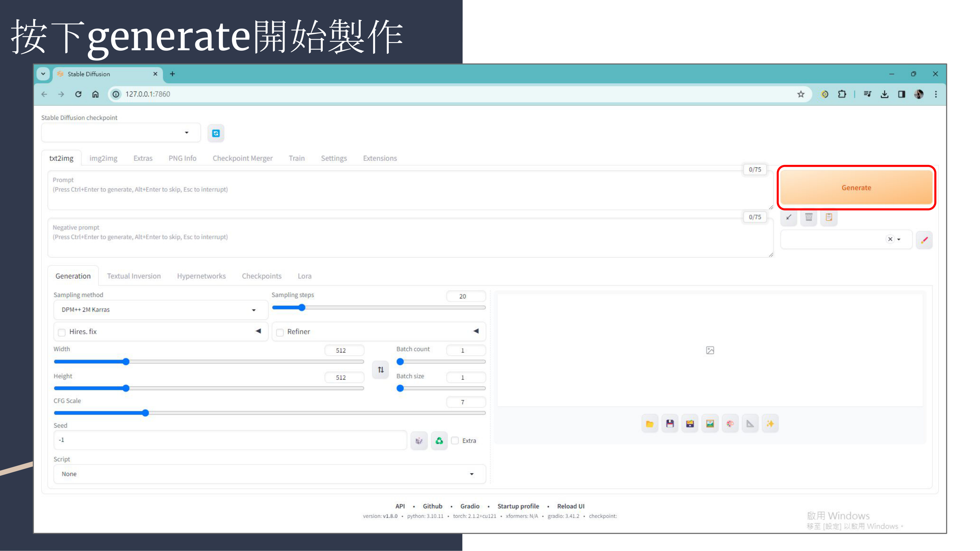Enable the Hires. fix checkbox
Viewport: 980px width, 551px height.
click(62, 332)
